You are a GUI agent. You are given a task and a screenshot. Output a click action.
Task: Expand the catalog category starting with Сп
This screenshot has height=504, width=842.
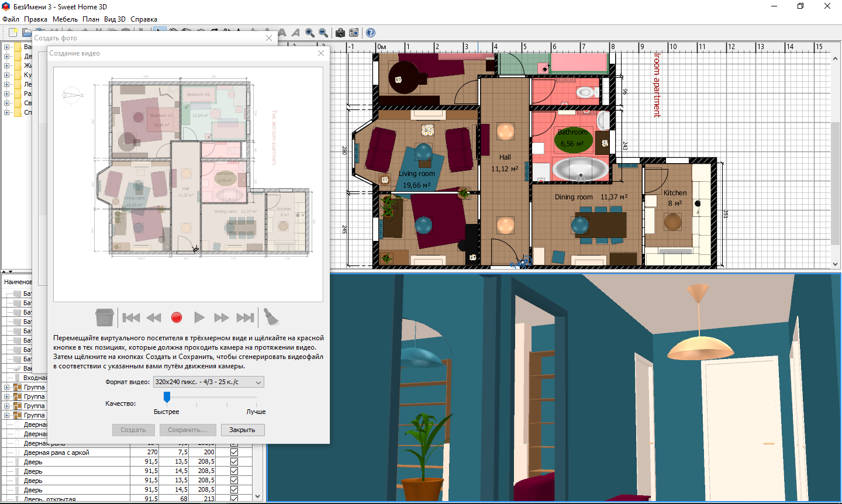point(6,112)
